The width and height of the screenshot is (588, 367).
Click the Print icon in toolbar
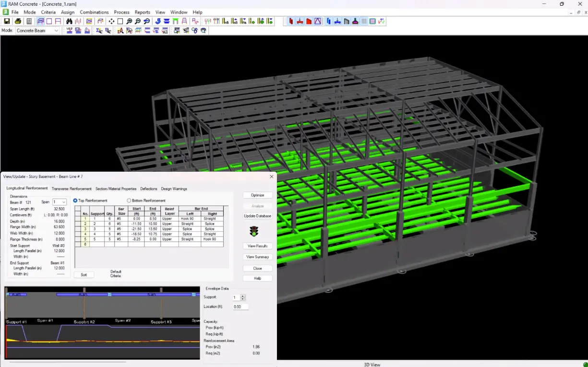click(18, 21)
